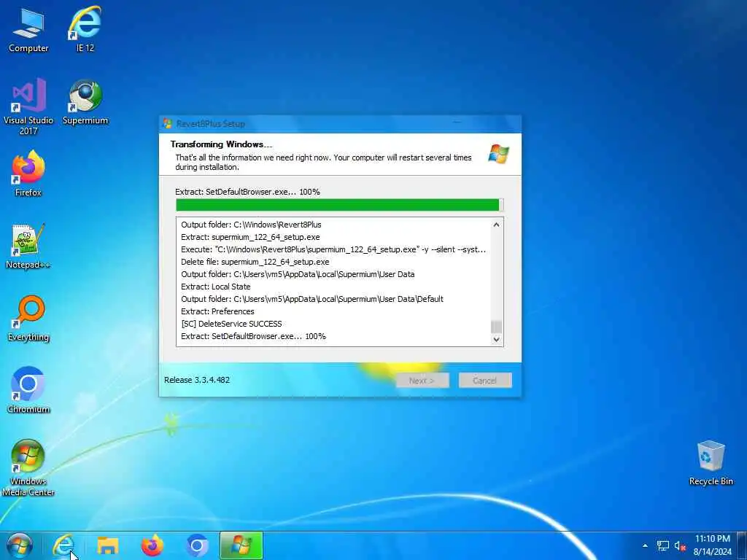The height and width of the screenshot is (560, 747).
Task: Select log line 'Output folder: C:\Windows\Revert8Plus'
Action: tap(251, 225)
